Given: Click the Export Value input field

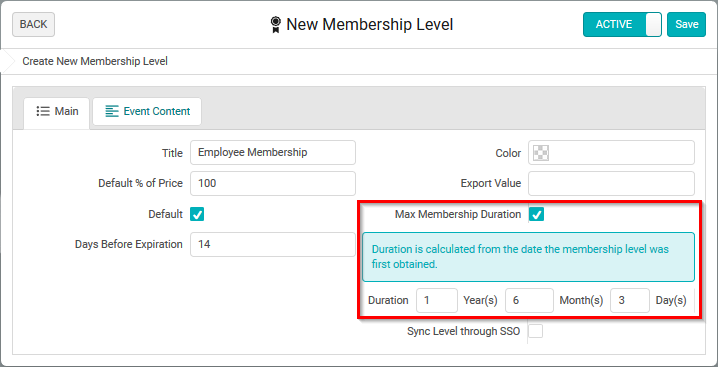Looking at the screenshot, I should [x=611, y=183].
